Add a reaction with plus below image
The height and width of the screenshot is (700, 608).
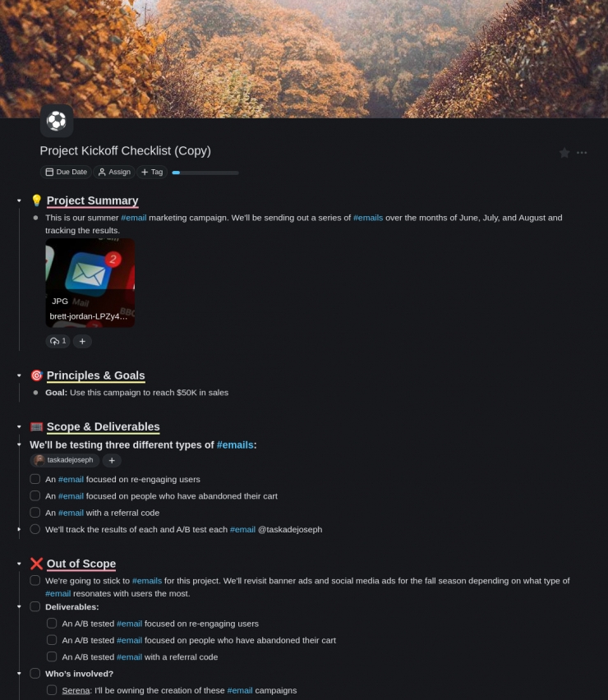click(82, 341)
